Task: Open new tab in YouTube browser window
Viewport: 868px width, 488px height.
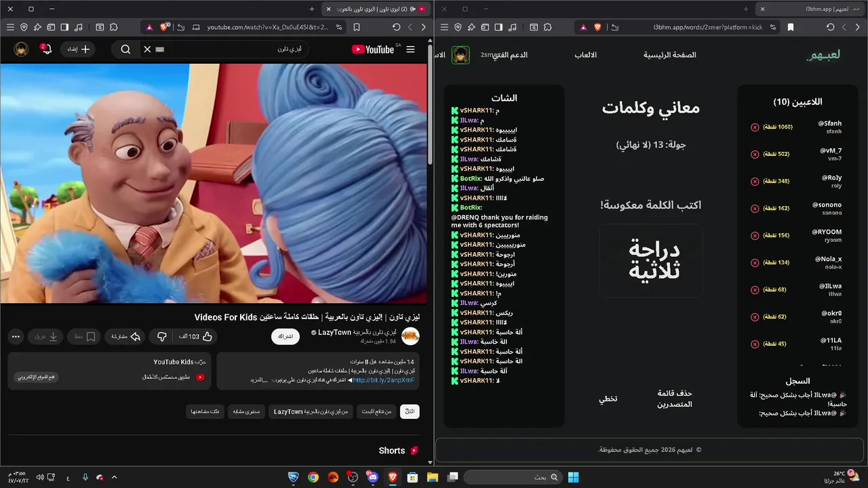Action: [312, 9]
